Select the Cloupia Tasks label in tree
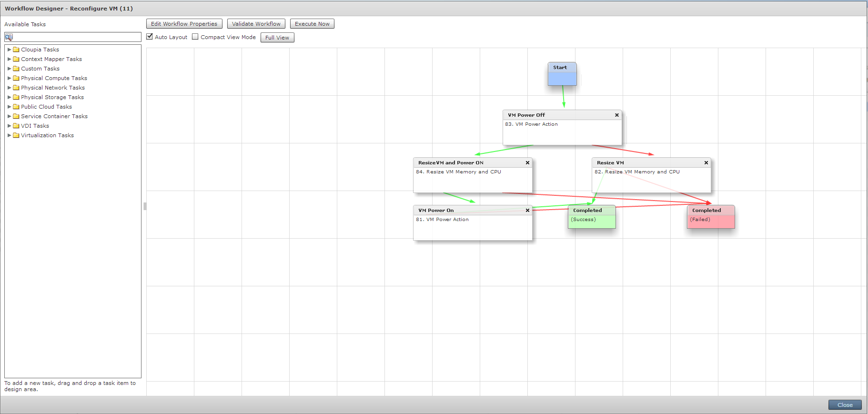Image resolution: width=868 pixels, height=414 pixels. point(40,50)
